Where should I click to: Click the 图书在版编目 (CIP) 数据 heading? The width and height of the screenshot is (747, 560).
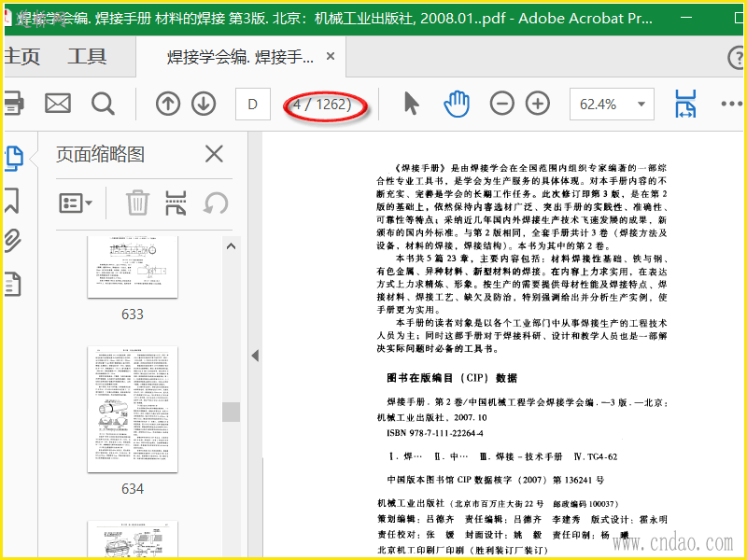[452, 378]
